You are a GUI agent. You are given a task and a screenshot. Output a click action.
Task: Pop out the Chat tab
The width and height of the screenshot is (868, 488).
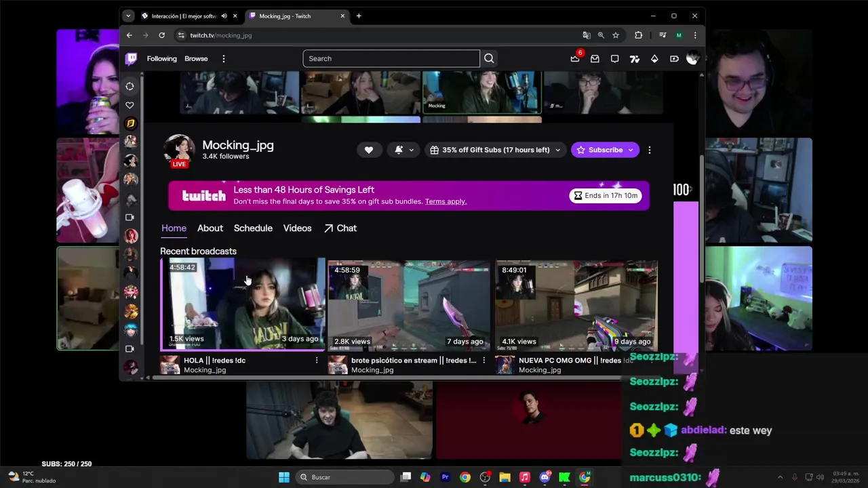340,228
